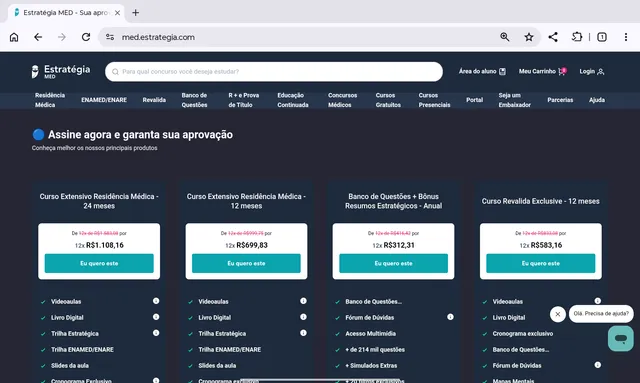Click info icon beside Trilha Estratégica in 12 meses card
640x383 pixels.
(x=303, y=333)
